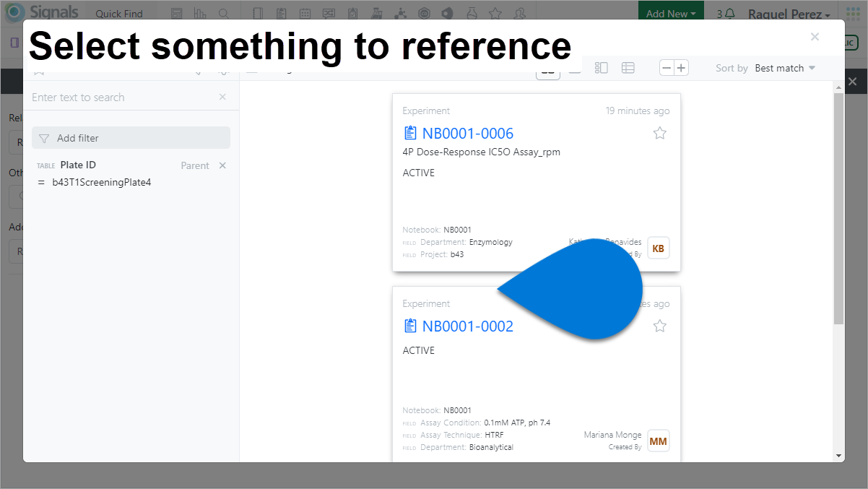This screenshot has height=489, width=868.
Task: Click the Add filter button
Action: coord(131,138)
